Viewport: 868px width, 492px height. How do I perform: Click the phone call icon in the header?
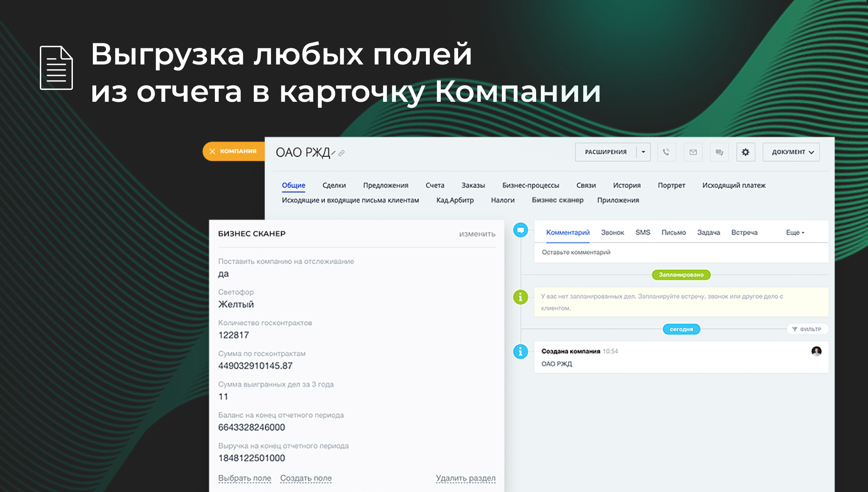(666, 152)
